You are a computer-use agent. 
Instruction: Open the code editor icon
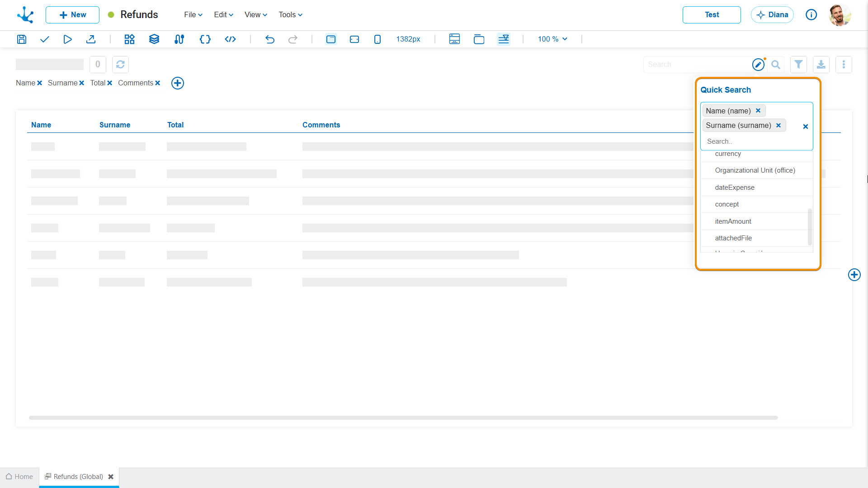tap(230, 39)
